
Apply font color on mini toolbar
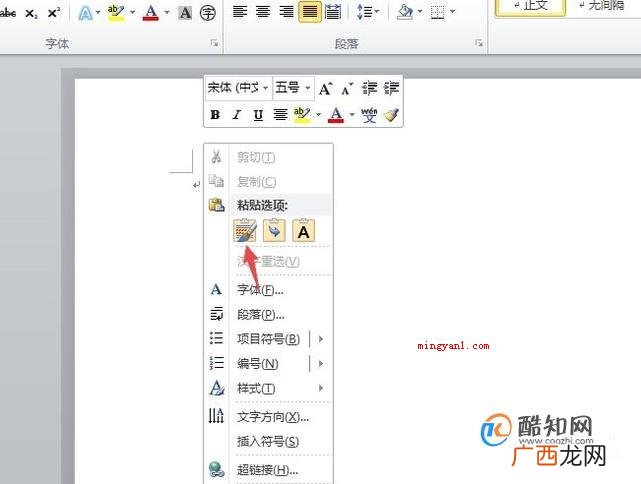pyautogui.click(x=336, y=115)
